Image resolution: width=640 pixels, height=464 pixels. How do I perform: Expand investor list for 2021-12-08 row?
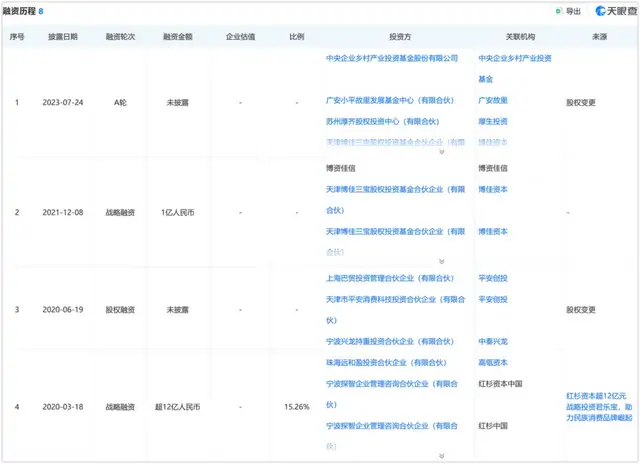point(442,261)
